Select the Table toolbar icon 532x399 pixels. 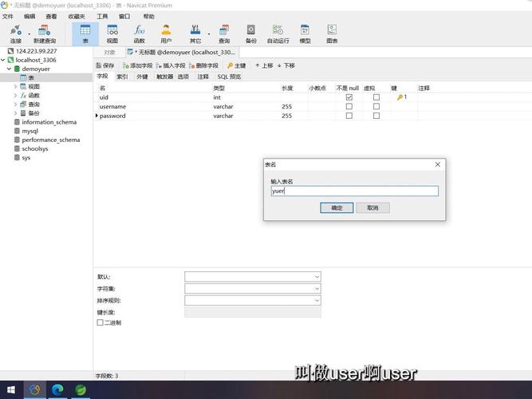tap(85, 34)
